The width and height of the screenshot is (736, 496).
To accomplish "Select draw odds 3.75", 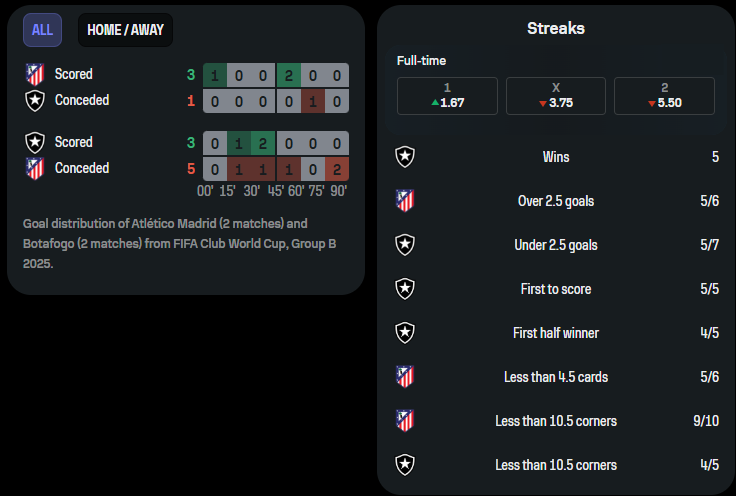I will tap(556, 96).
